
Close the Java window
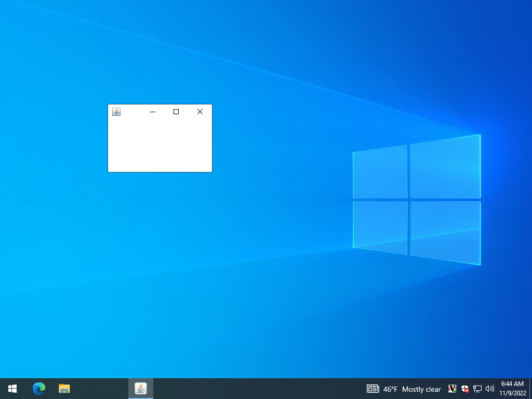(200, 112)
